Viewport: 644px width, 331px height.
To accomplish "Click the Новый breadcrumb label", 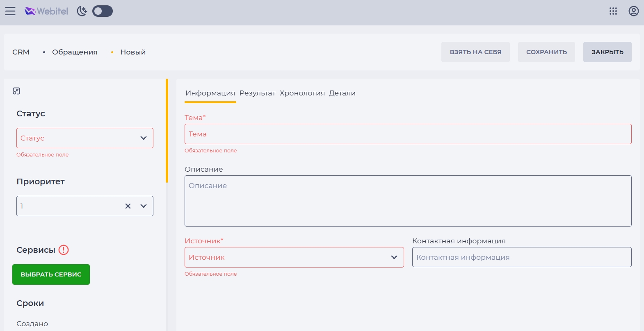I will point(133,52).
